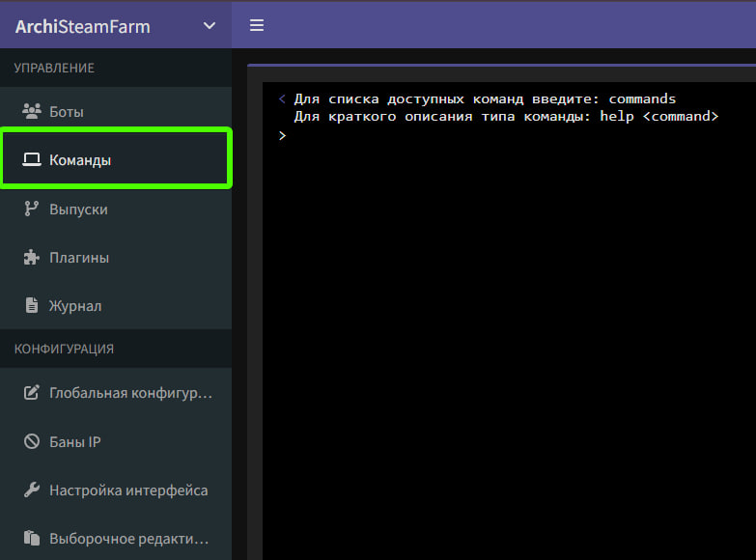Expand the chevron next to ArchiSteamFarm

(x=210, y=26)
